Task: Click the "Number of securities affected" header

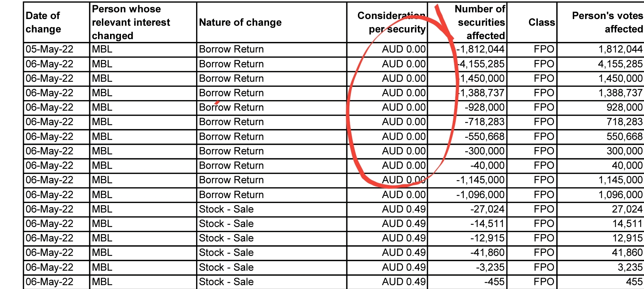Action: tap(480, 22)
